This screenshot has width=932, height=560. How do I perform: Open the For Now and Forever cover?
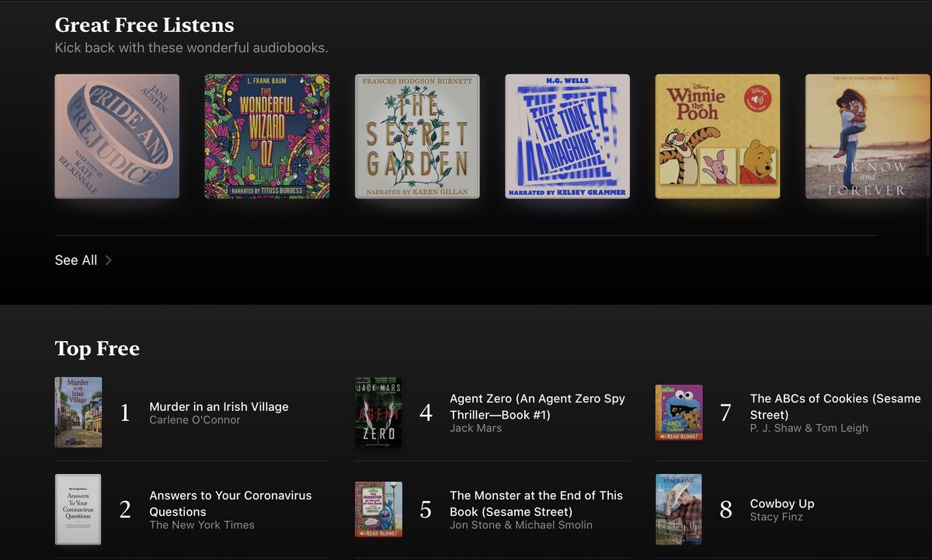tap(868, 136)
